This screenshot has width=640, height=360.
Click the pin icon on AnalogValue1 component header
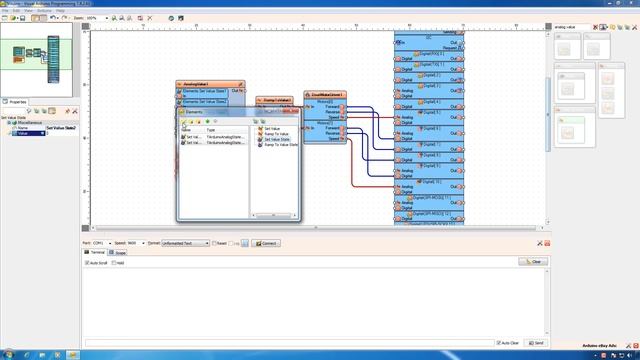tap(241, 84)
